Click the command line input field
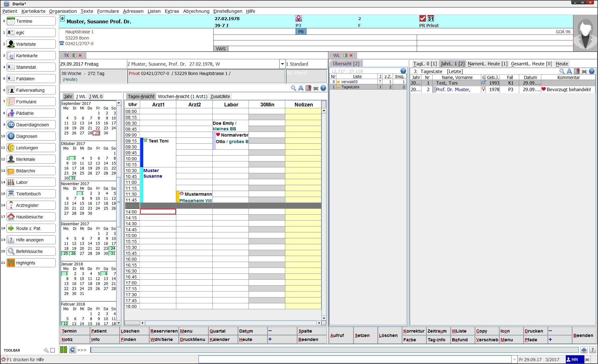598x364 pixels. tap(334, 350)
